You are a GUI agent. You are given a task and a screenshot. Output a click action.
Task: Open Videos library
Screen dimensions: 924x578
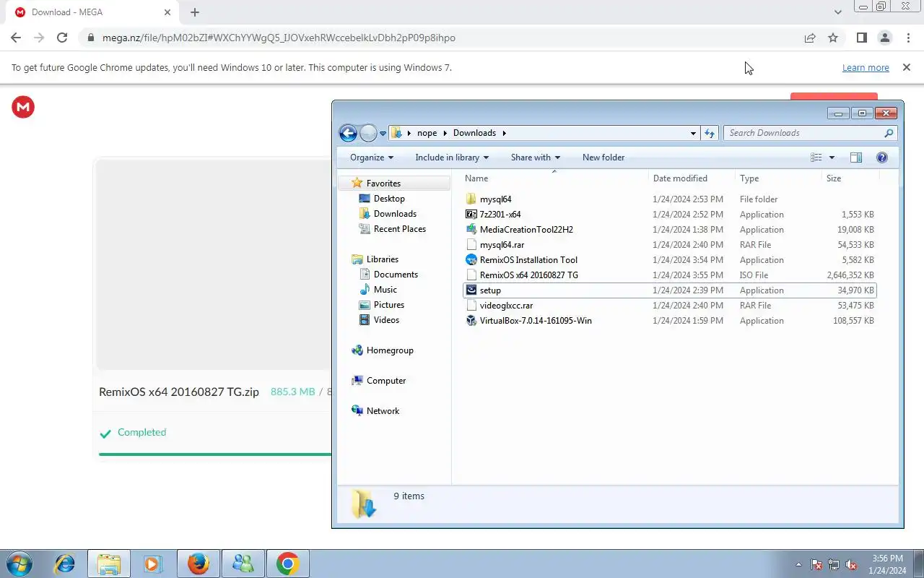[x=386, y=320]
